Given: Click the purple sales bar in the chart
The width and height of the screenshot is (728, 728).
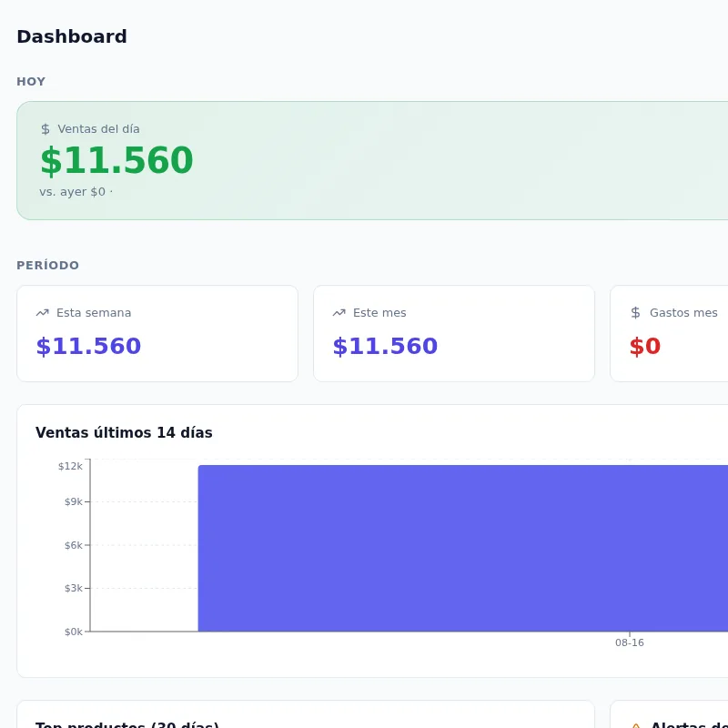Looking at the screenshot, I should pyautogui.click(x=463, y=548).
